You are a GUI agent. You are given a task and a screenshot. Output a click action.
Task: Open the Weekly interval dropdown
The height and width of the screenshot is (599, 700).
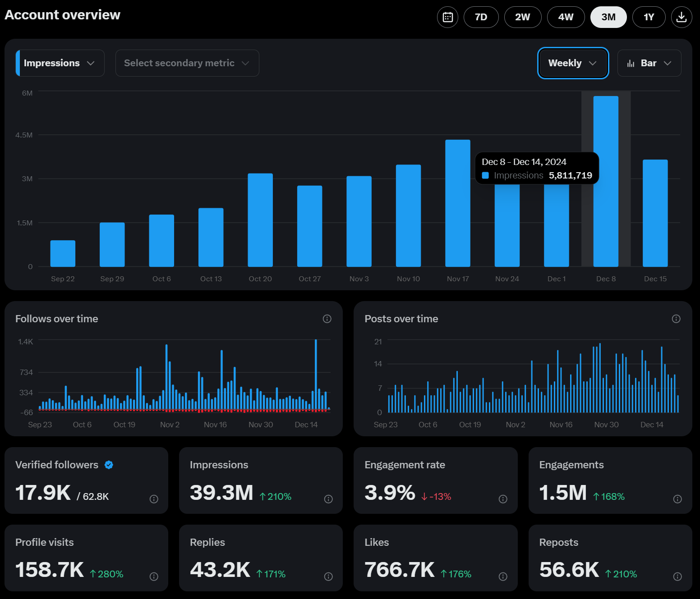point(572,63)
